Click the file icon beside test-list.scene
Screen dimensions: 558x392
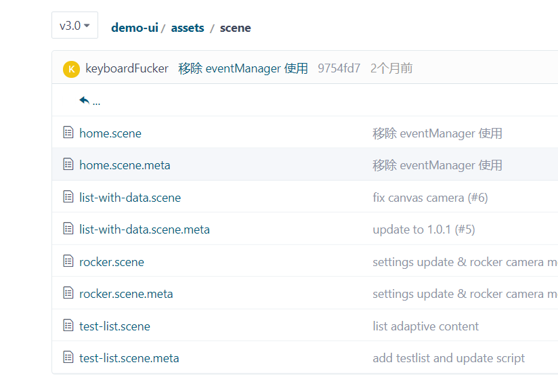point(68,326)
